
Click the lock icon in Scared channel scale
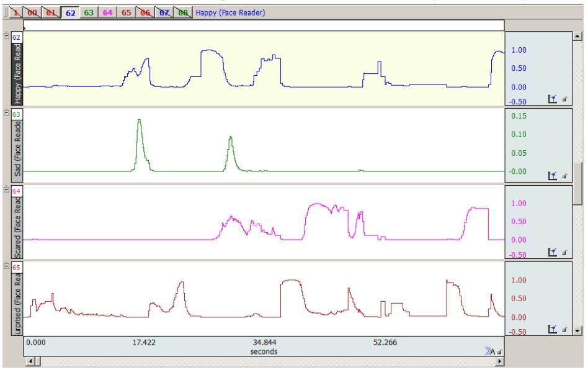pyautogui.click(x=563, y=252)
